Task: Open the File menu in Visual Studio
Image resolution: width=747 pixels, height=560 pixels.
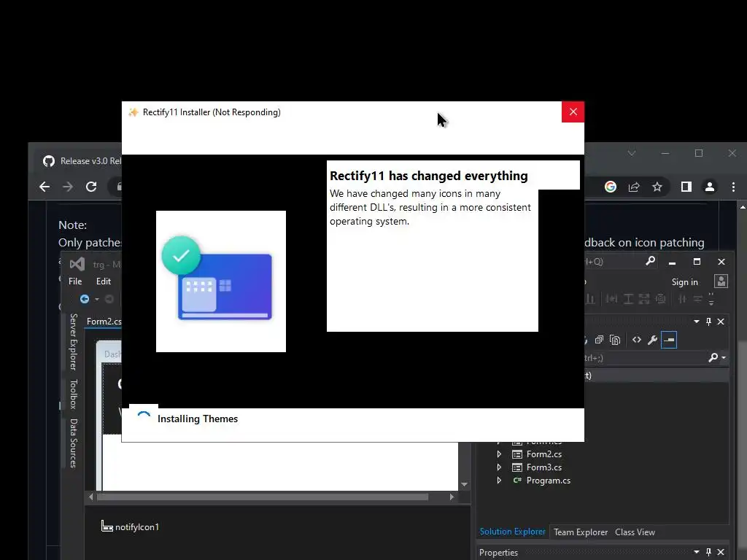Action: 75,281
